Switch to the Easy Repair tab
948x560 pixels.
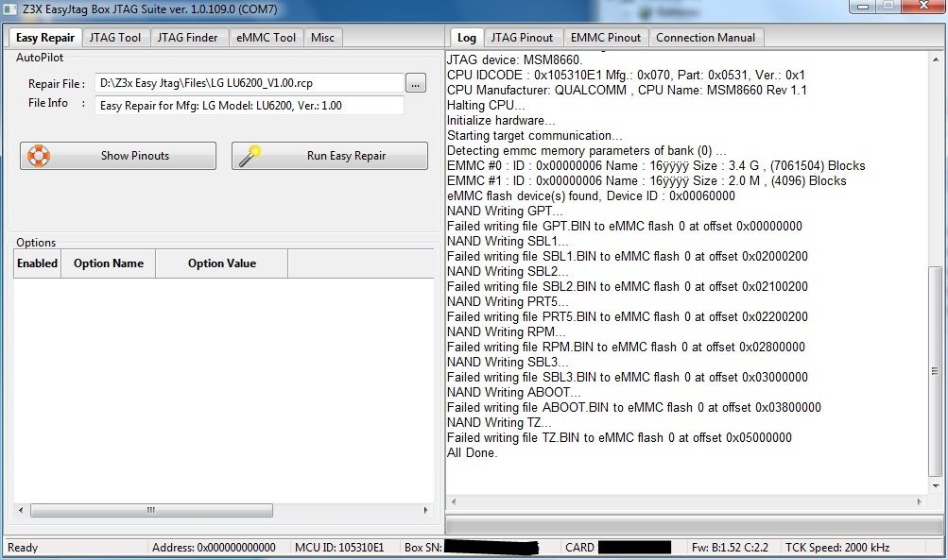(x=44, y=38)
